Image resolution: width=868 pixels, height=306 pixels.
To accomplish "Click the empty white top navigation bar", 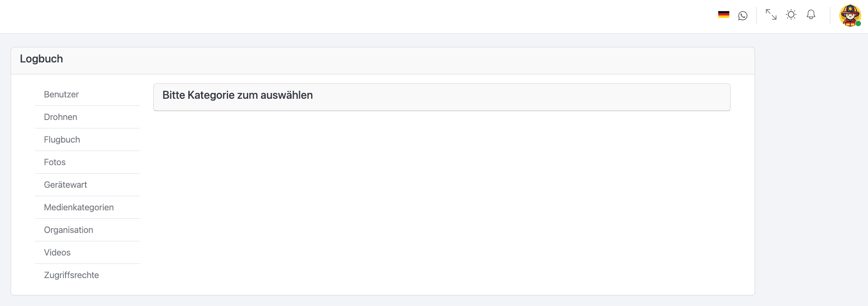I will (x=354, y=16).
